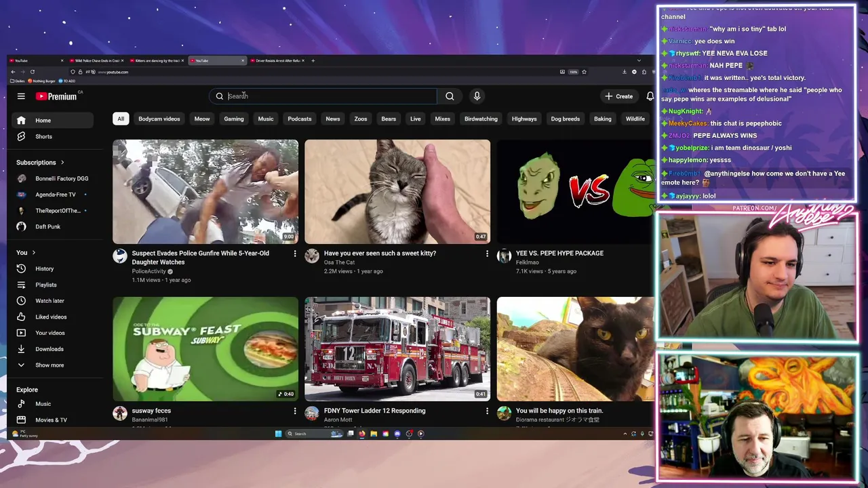Expand the You section chevron
The image size is (868, 488).
tap(33, 253)
